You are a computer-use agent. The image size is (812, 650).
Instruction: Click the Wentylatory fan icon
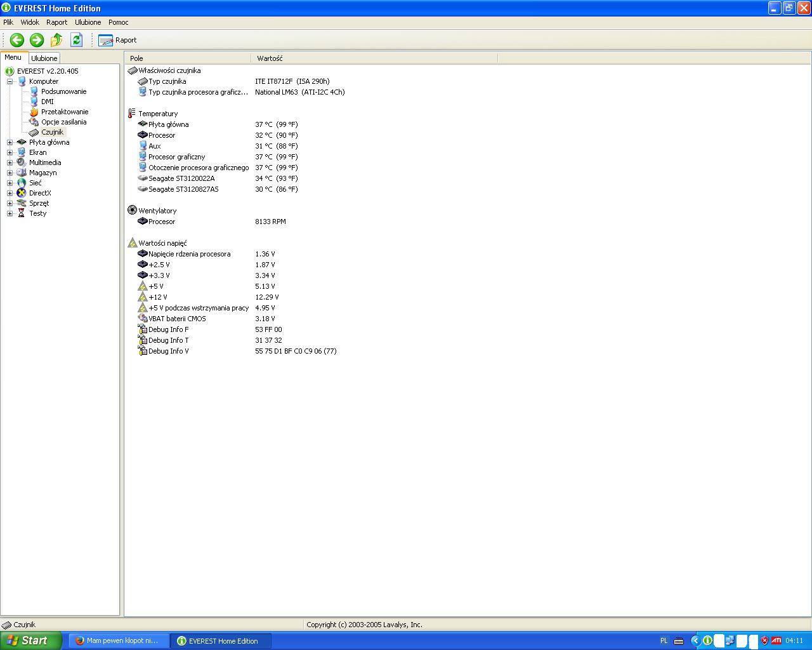point(132,210)
